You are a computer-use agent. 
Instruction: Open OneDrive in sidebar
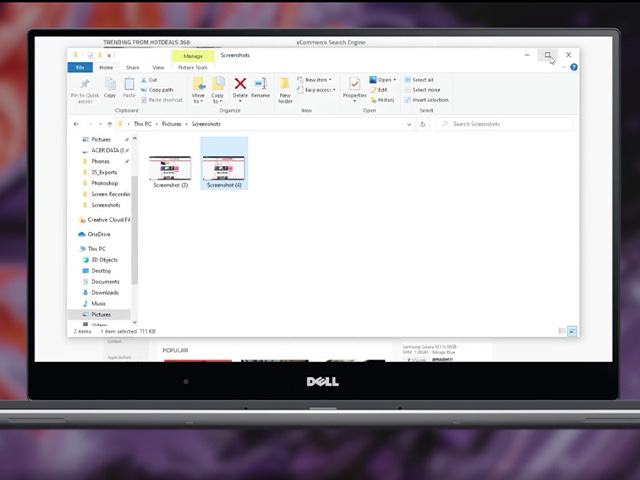99,234
